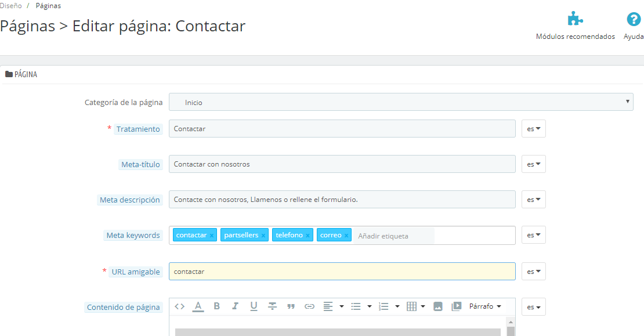Expand the bulleted list style arrow

(369, 306)
